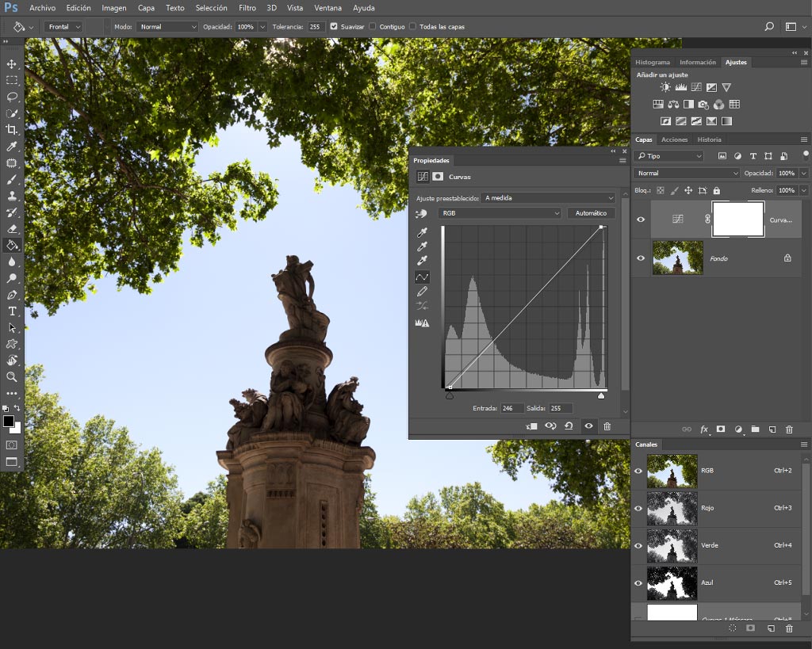Add a Brightness/Contrast adjustment
The height and width of the screenshot is (649, 812).
click(665, 87)
